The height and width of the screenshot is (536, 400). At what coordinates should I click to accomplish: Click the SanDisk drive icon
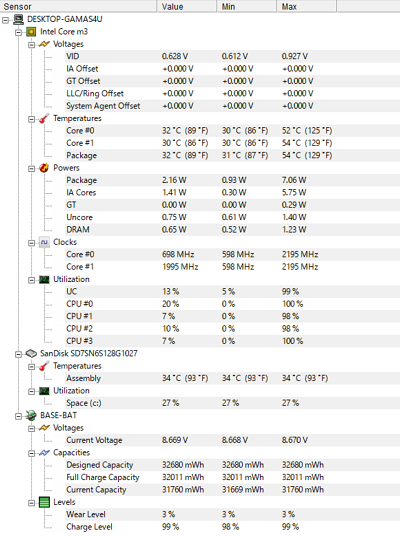31,353
